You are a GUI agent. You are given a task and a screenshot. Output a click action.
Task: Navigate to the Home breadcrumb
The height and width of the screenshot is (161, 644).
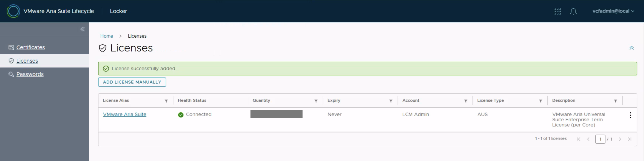[107, 36]
